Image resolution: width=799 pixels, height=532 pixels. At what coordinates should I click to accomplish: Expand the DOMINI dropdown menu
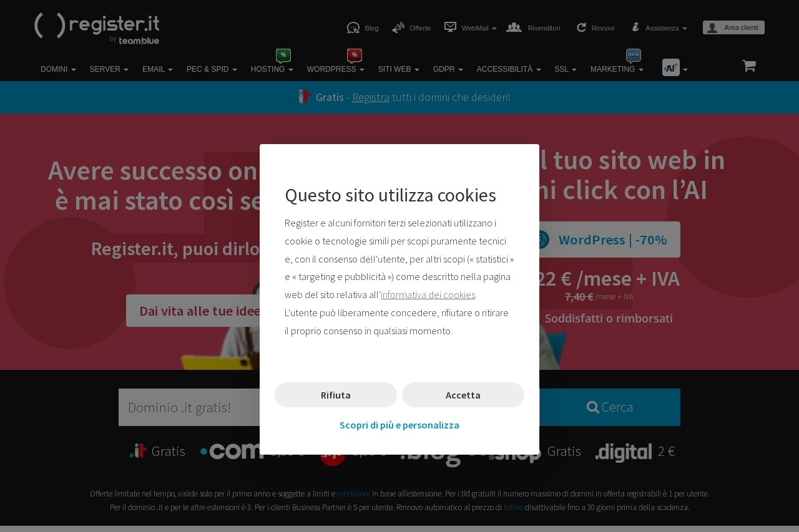(x=58, y=69)
